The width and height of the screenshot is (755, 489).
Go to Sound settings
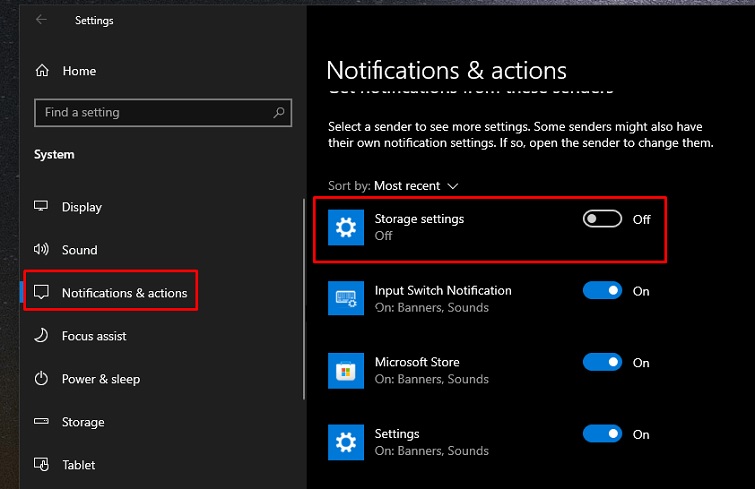pyautogui.click(x=79, y=250)
